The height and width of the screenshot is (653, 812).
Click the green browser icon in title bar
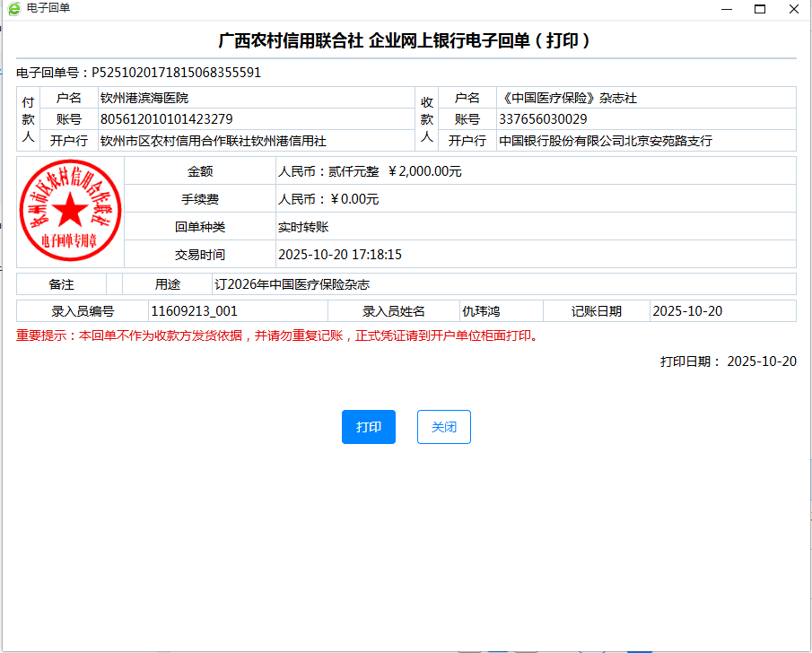point(13,8)
